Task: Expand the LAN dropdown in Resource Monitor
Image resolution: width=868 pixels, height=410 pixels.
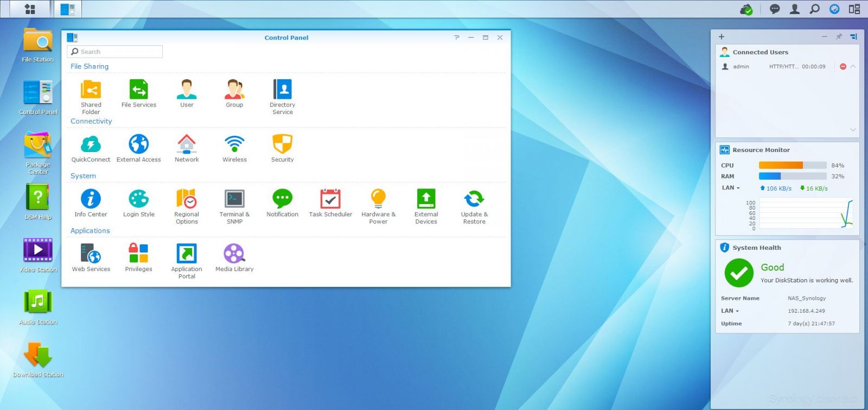Action: pyautogui.click(x=730, y=188)
